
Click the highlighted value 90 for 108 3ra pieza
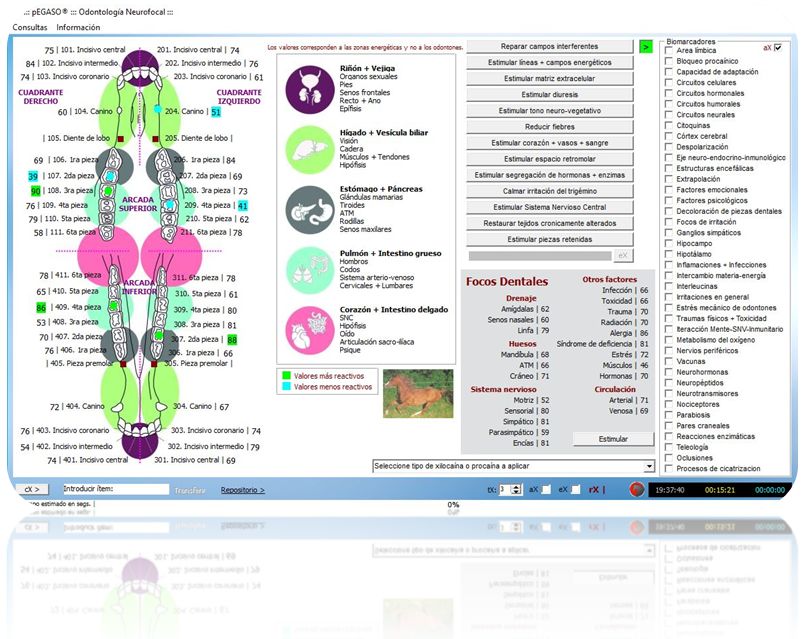click(x=35, y=191)
